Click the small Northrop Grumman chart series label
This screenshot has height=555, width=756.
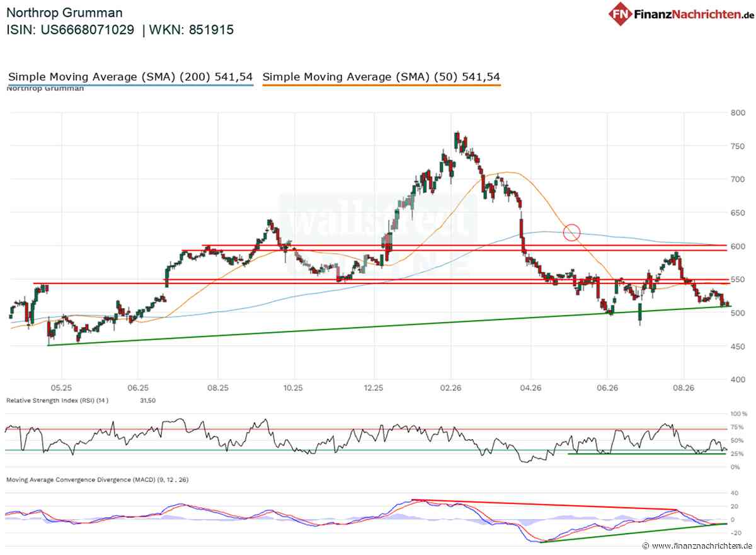tap(45, 88)
